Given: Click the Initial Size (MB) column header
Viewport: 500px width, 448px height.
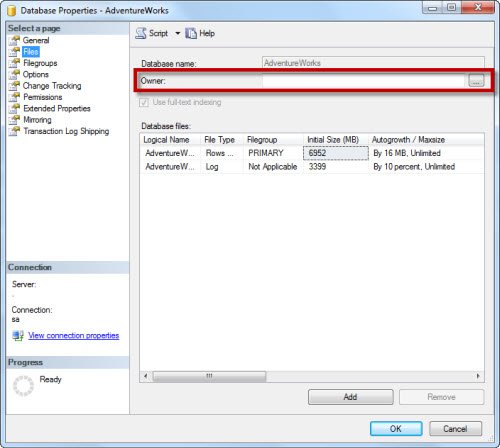Looking at the screenshot, I should tap(336, 140).
